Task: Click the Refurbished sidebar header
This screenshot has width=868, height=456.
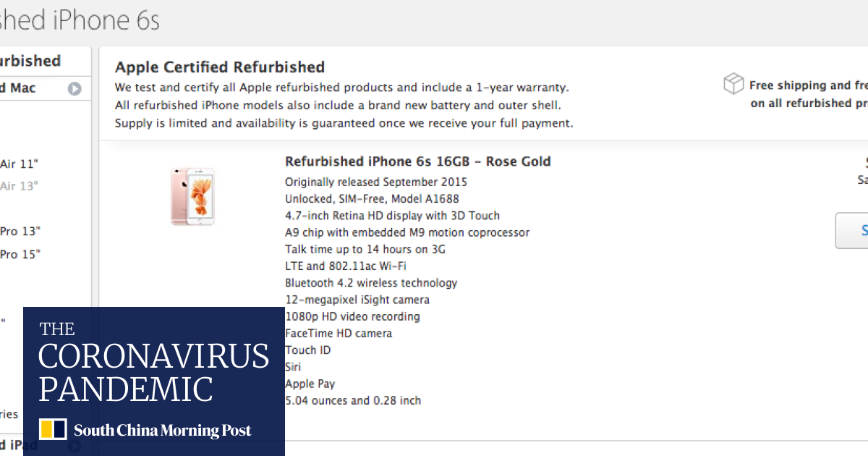Action: [x=30, y=61]
